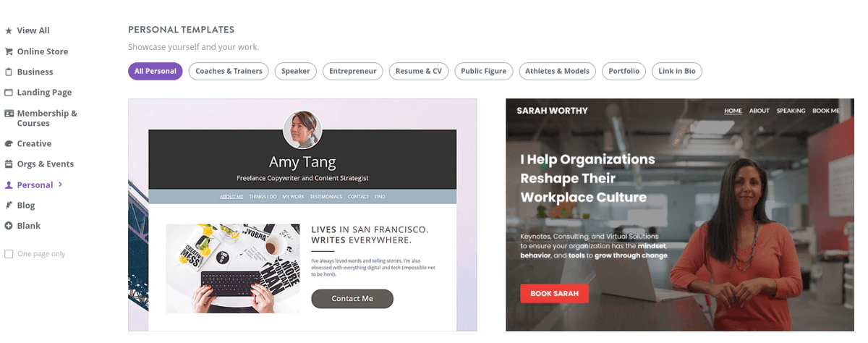Viewport: 868px width, 343px height.
Task: Filter by Athletes & Models
Action: pos(557,71)
